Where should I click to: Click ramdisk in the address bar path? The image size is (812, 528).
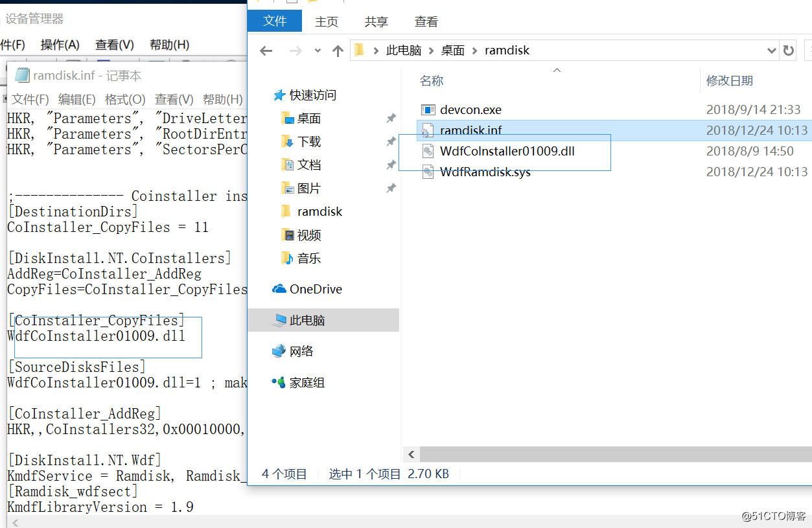[507, 50]
